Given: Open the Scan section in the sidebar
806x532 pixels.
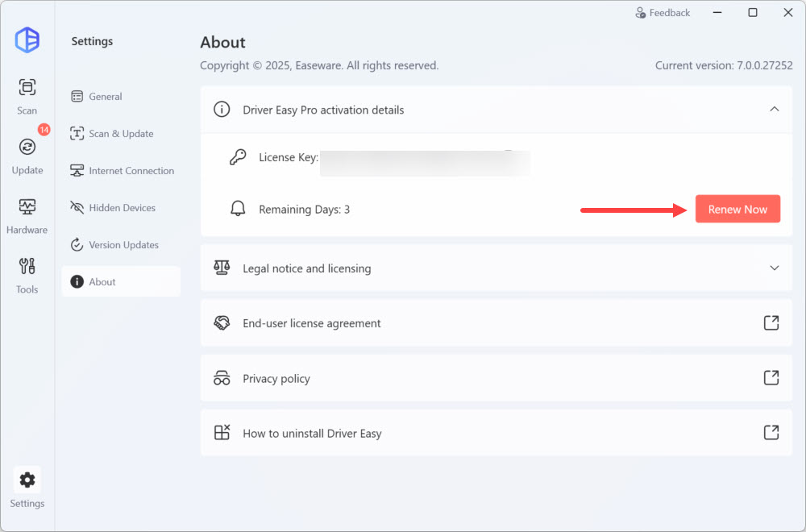Looking at the screenshot, I should coord(27,96).
